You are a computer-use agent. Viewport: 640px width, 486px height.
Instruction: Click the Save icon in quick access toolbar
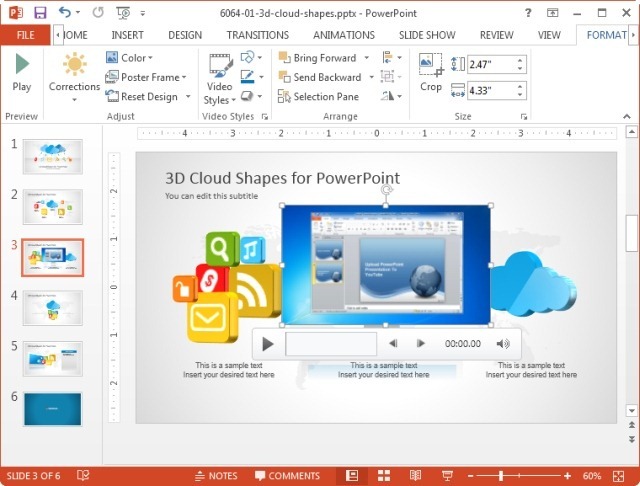(x=40, y=13)
